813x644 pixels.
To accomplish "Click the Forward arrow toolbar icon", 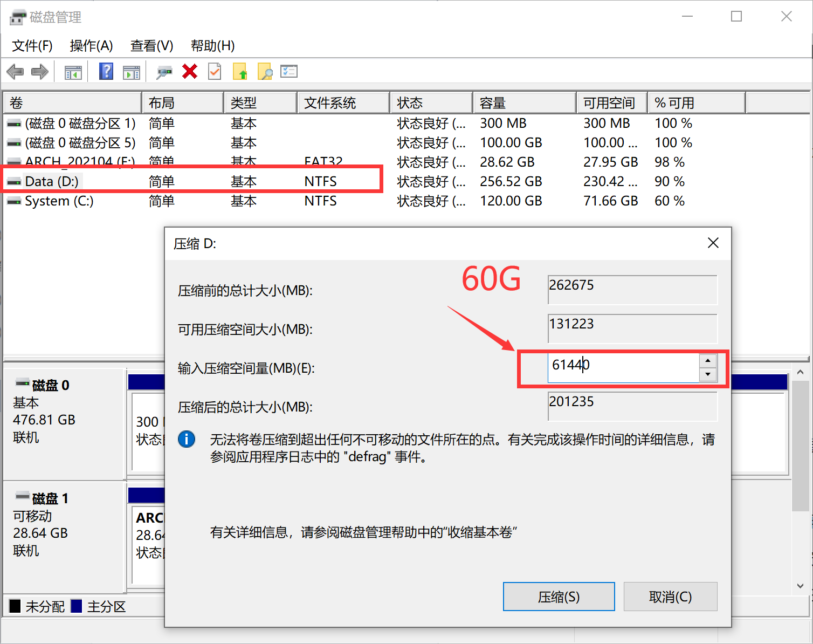I will pos(40,72).
